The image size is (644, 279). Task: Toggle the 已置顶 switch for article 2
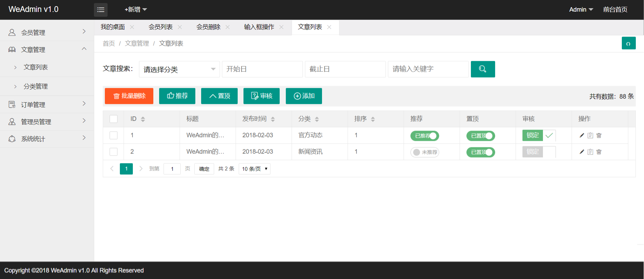coord(480,152)
